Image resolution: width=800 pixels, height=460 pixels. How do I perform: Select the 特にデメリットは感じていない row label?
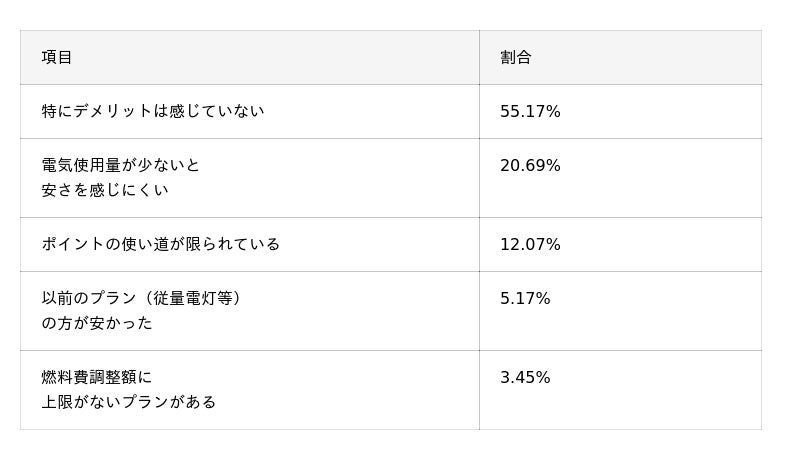click(x=153, y=111)
